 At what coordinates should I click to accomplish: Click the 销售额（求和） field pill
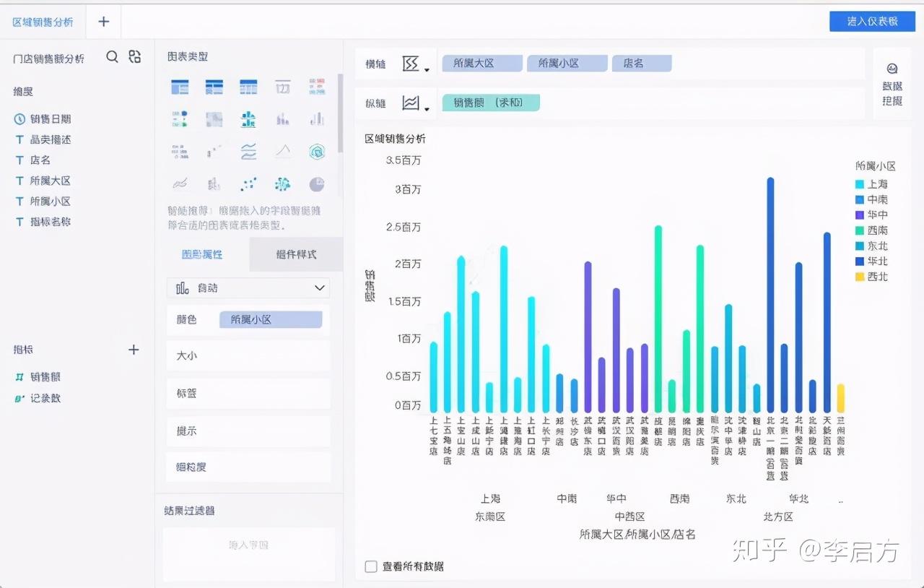click(x=491, y=102)
